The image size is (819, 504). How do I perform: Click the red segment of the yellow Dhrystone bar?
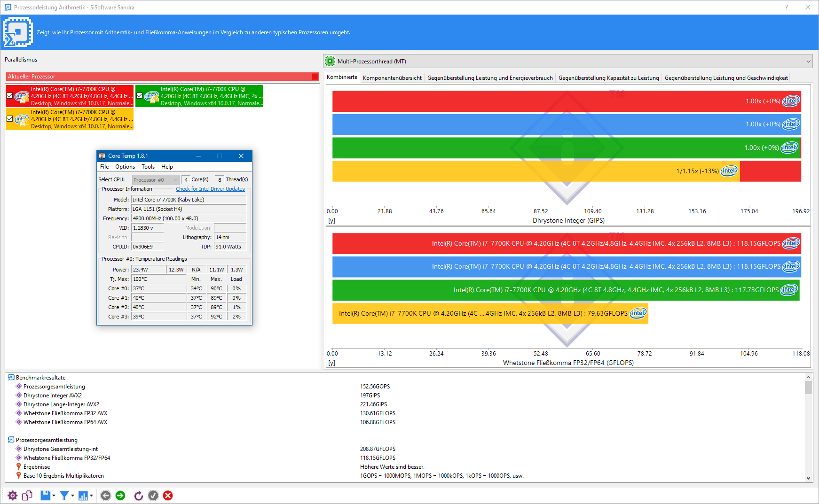point(771,171)
